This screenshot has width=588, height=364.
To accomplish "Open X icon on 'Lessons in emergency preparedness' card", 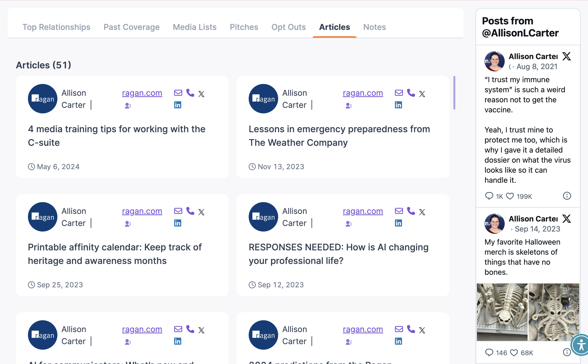I will 422,94.
